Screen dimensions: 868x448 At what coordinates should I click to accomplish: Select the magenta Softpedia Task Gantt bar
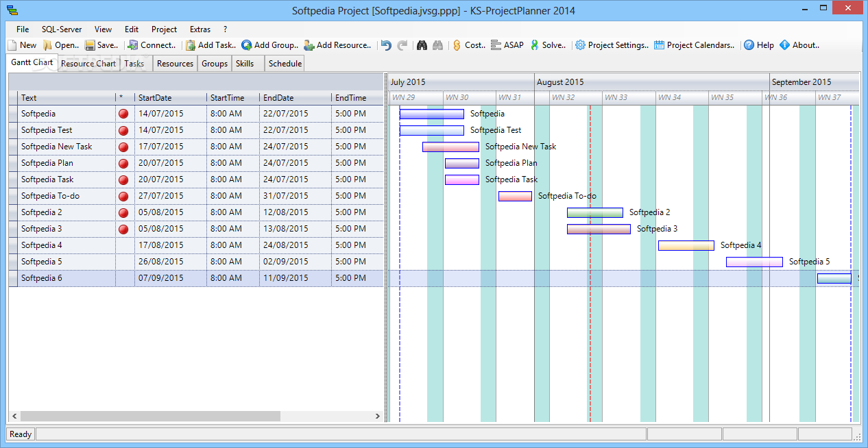coord(462,179)
